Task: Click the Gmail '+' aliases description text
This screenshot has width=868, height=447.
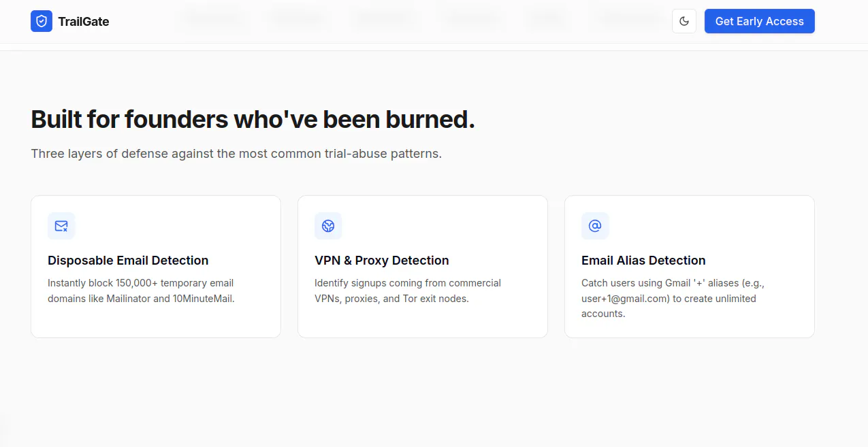Action: 677,298
